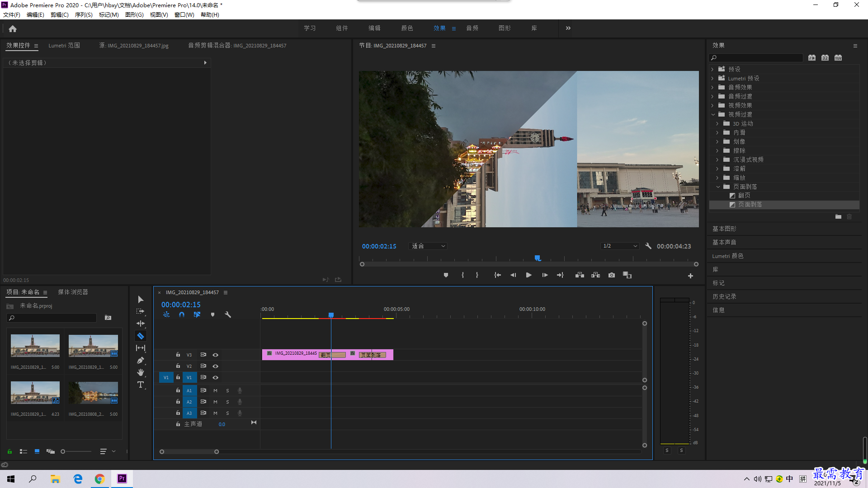The width and height of the screenshot is (868, 488).
Task: Collapse the 页面剥落 folder
Action: [718, 187]
